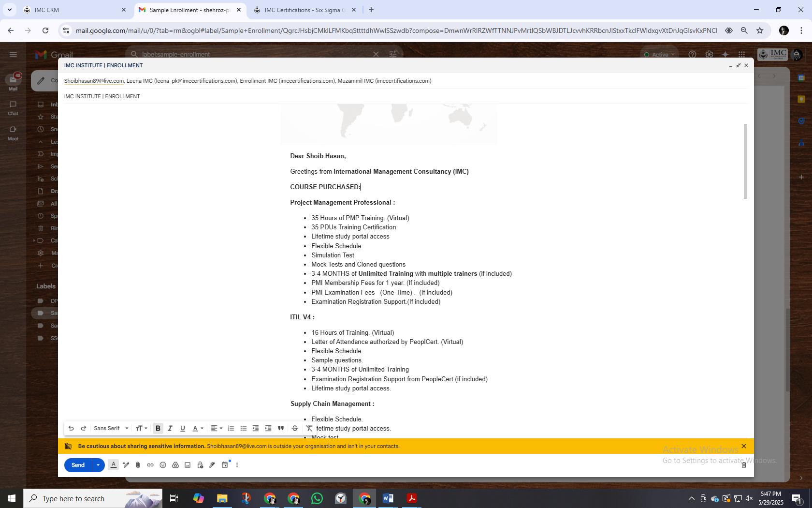Viewport: 812px width, 508px height.
Task: Dismiss the sensitive information warning banner
Action: click(744, 446)
